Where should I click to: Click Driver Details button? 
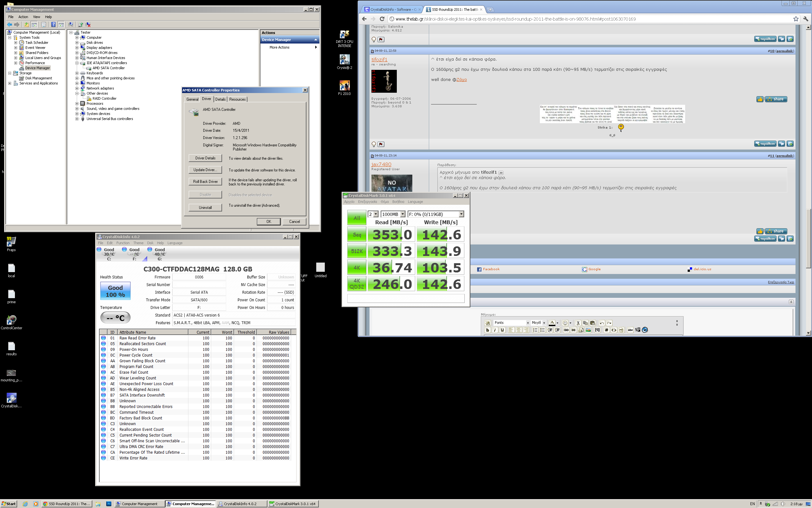205,158
